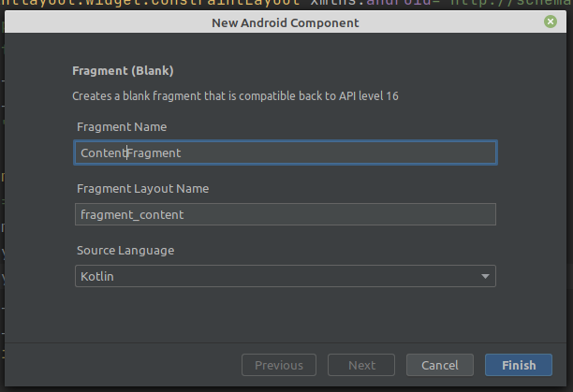Click the New Android Component title bar
This screenshot has height=392, width=573.
286,22
